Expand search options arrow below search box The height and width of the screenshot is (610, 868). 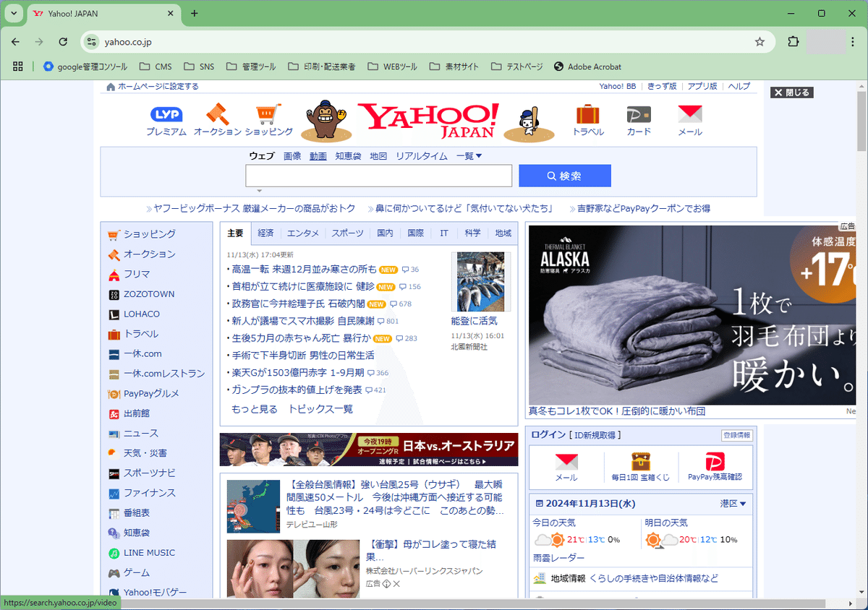260,192
